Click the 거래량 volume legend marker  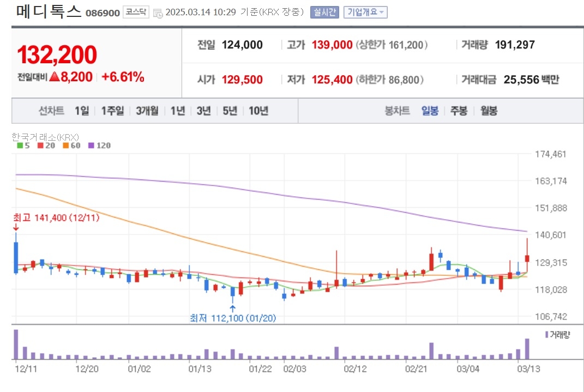pos(546,335)
